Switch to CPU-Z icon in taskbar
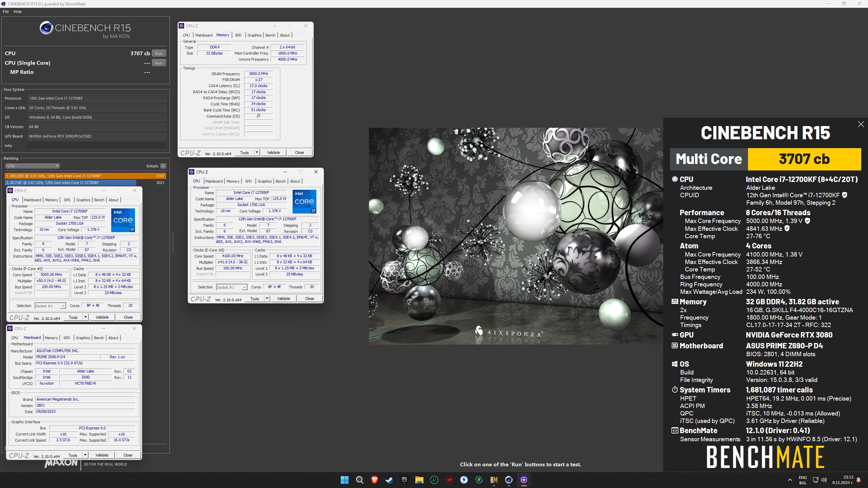Screen dimensions: 868x488 click(x=524, y=480)
